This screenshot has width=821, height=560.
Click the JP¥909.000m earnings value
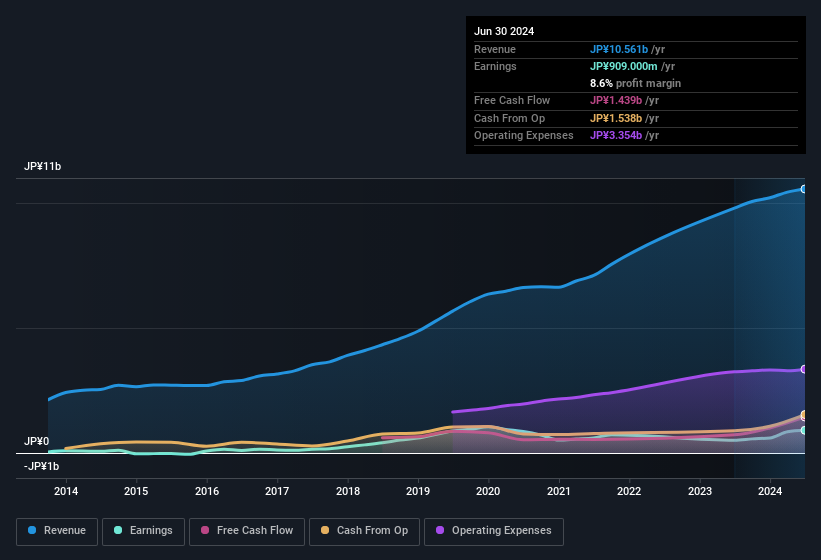(x=624, y=66)
